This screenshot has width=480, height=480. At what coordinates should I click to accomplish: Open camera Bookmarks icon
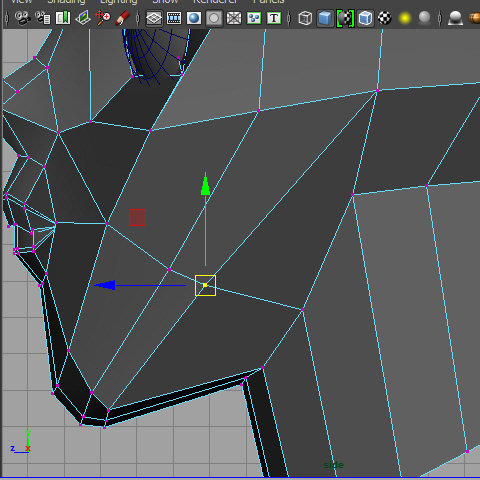[63, 18]
